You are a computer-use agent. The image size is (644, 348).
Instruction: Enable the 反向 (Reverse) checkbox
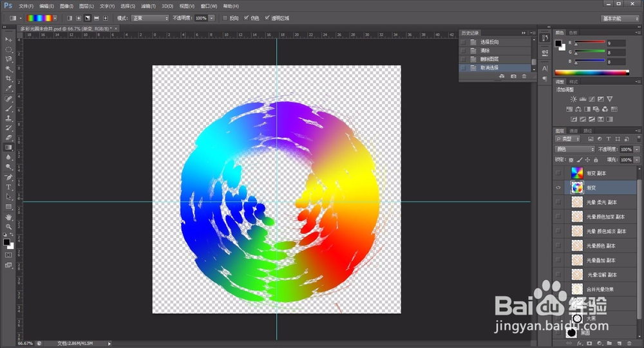(x=225, y=18)
